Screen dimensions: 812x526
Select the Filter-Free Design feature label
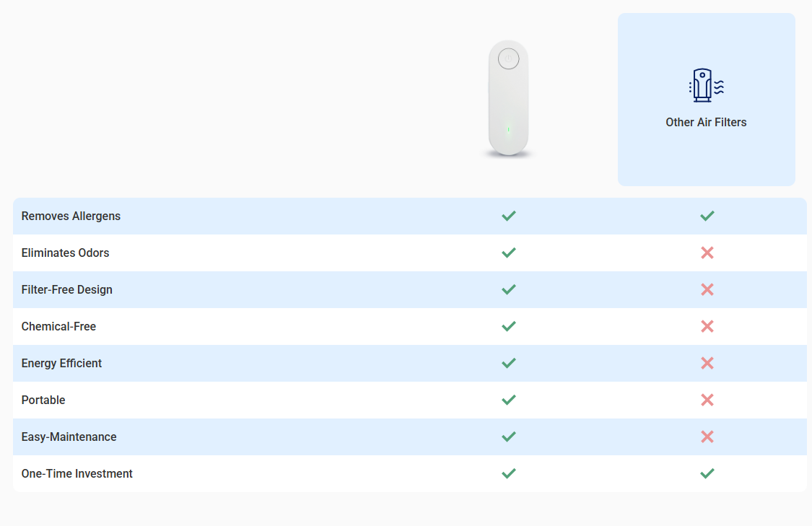tap(67, 289)
